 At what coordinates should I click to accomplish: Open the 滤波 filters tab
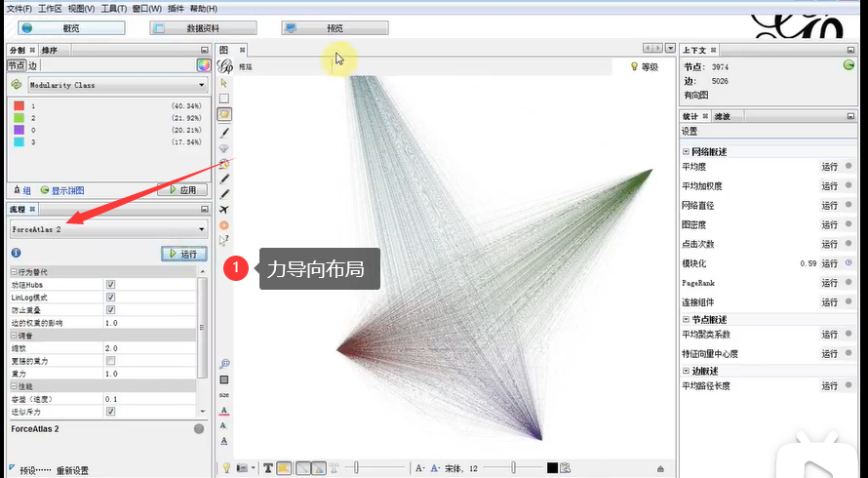(722, 116)
